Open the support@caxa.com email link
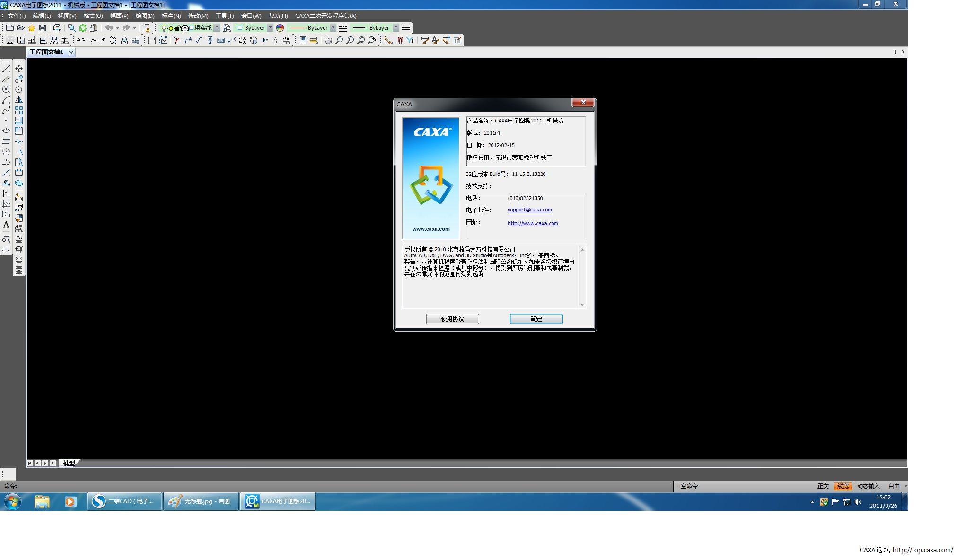 (529, 210)
